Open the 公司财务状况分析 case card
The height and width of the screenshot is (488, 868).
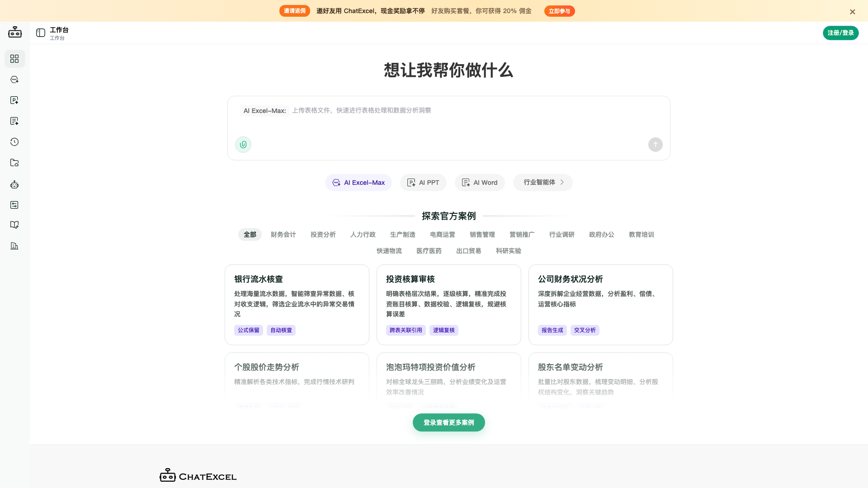coord(601,305)
